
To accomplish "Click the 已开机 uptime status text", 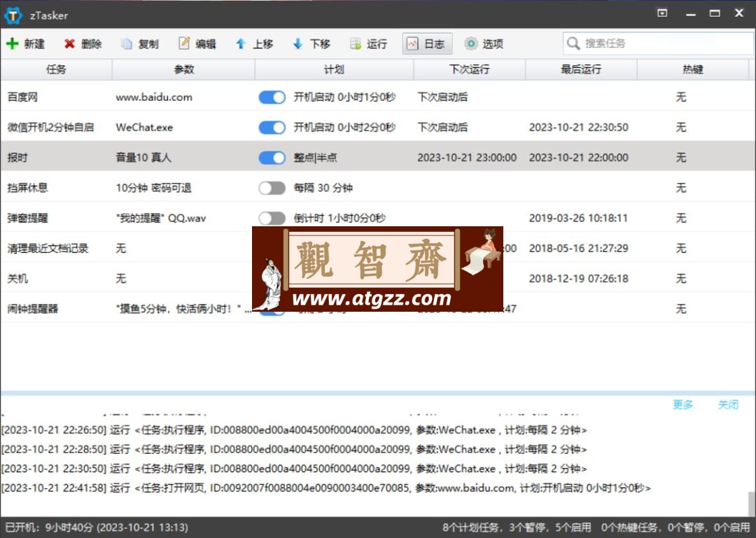I will tap(97, 527).
